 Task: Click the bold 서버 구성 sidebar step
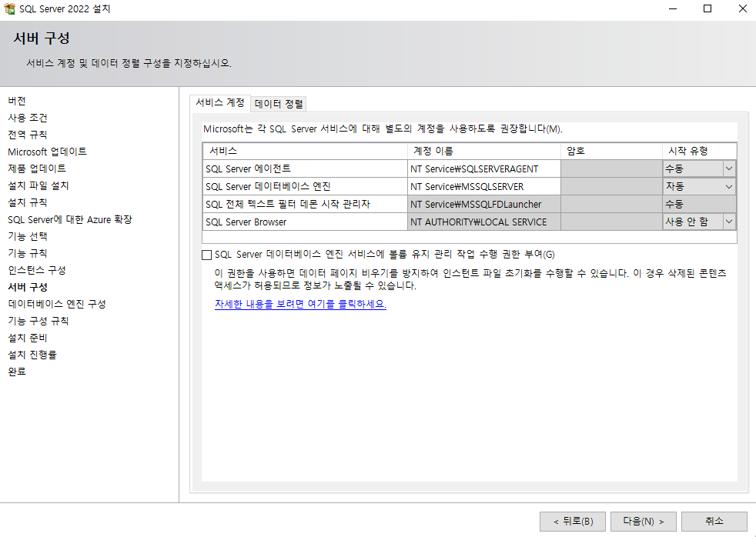tap(28, 287)
